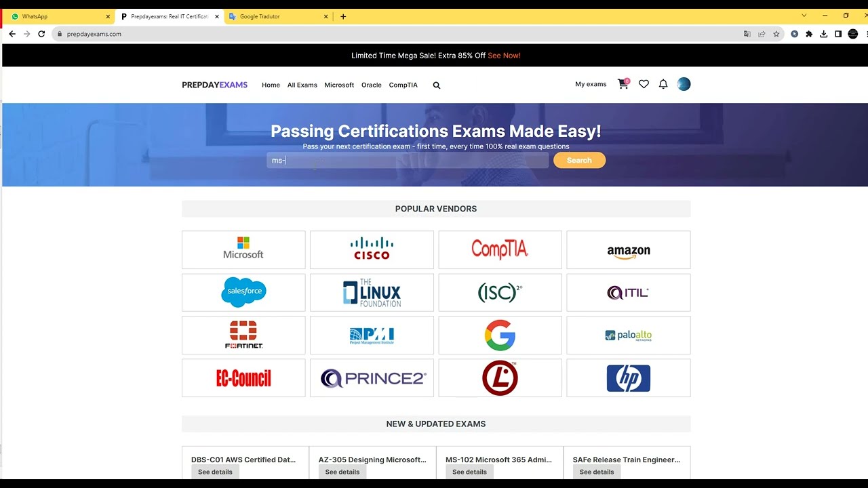Image resolution: width=868 pixels, height=488 pixels.
Task: Select the CompTIA vendor card
Action: point(500,249)
